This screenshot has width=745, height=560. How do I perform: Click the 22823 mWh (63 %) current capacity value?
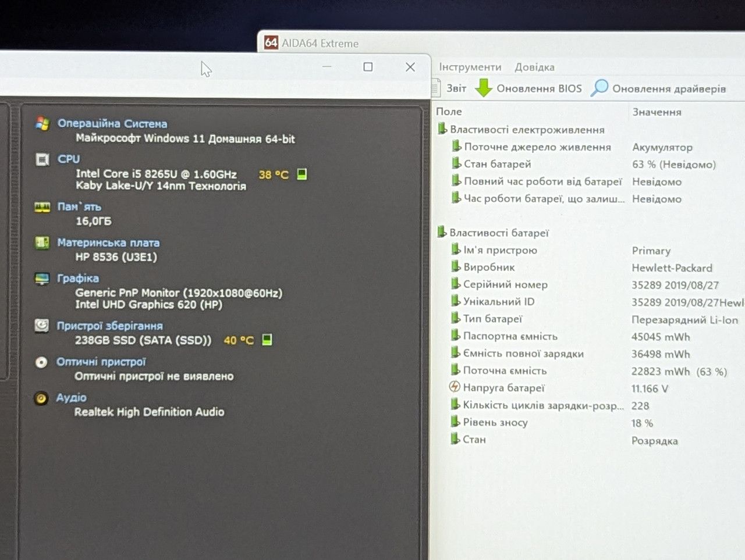coord(679,371)
